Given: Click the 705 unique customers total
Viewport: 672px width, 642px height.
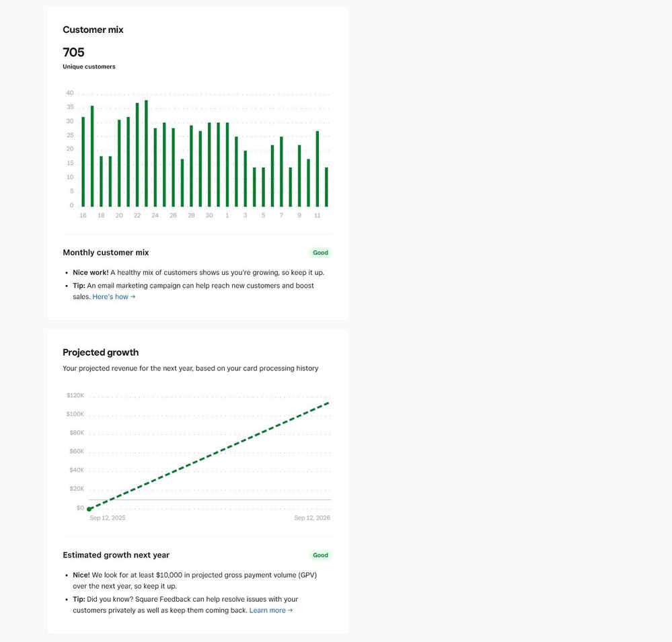Looking at the screenshot, I should (x=73, y=52).
